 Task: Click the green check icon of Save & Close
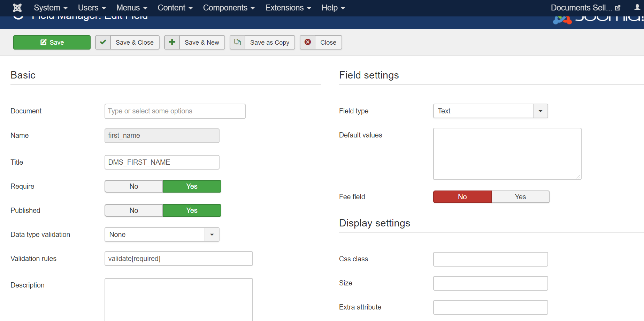[x=103, y=42]
